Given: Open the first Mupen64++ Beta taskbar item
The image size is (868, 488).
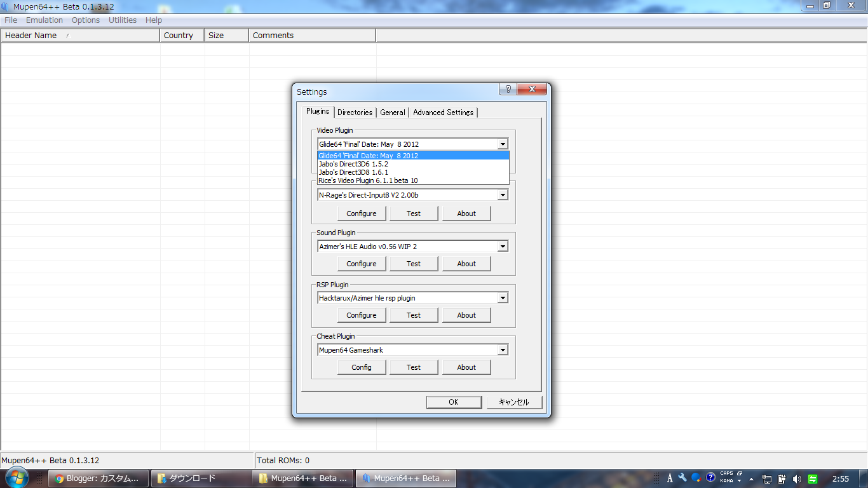Looking at the screenshot, I should pos(303,478).
